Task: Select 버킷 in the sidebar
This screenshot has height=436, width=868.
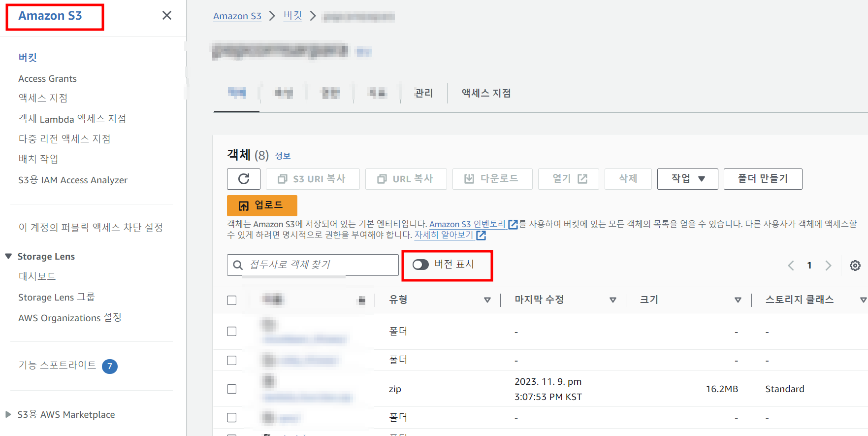Action: point(28,57)
